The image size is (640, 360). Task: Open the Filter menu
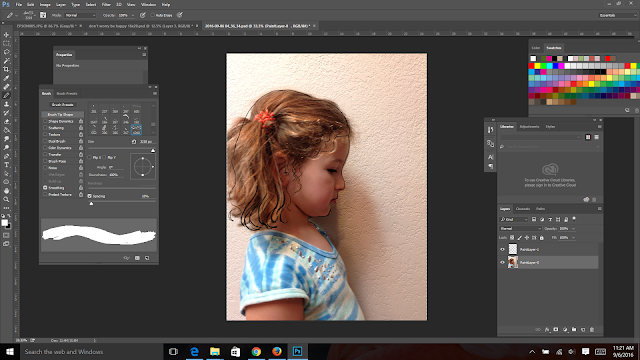(x=106, y=4)
